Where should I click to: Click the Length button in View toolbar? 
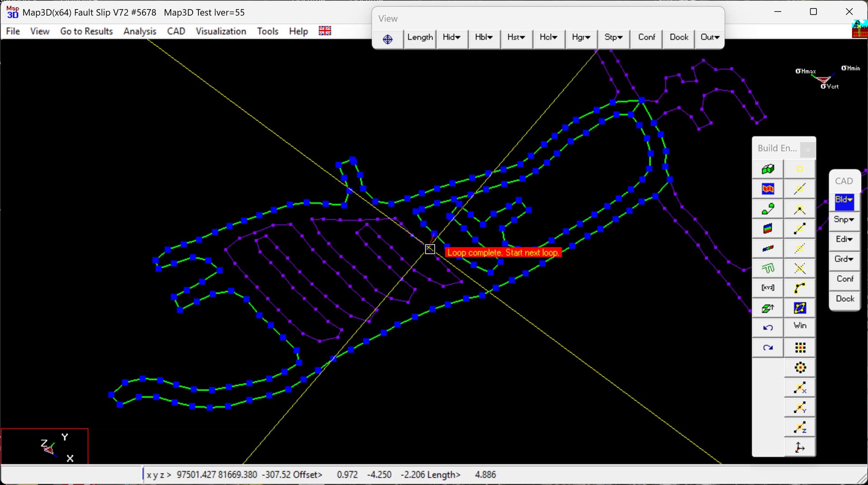[420, 38]
